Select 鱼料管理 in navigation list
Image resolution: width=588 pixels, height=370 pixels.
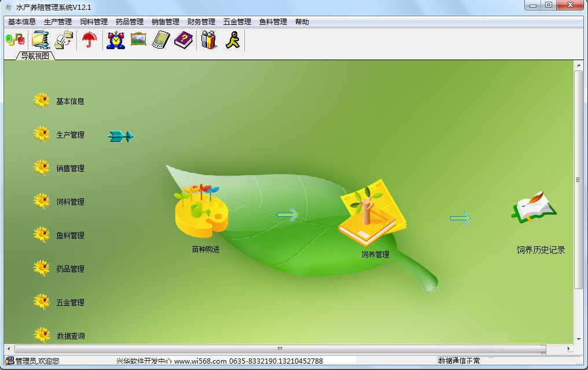[70, 235]
